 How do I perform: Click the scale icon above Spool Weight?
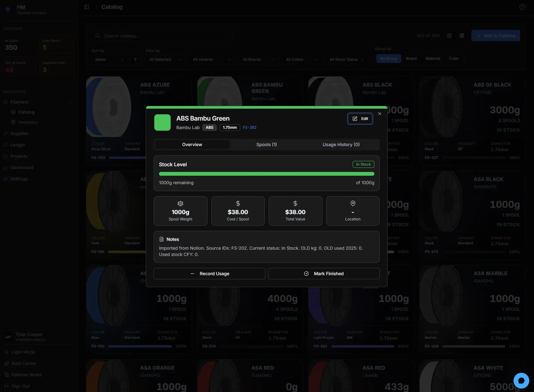180,203
